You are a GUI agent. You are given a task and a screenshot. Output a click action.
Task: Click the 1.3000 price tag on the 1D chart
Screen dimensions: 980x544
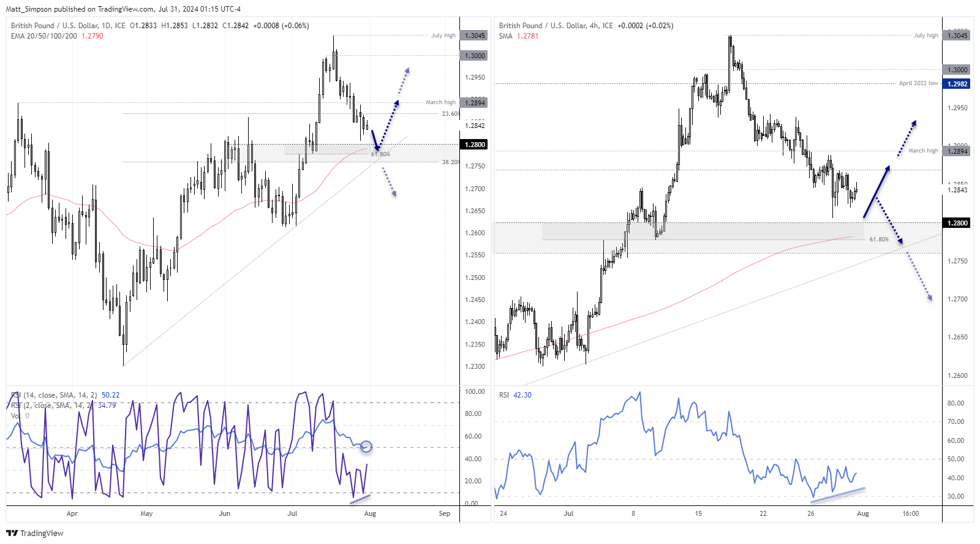click(475, 56)
